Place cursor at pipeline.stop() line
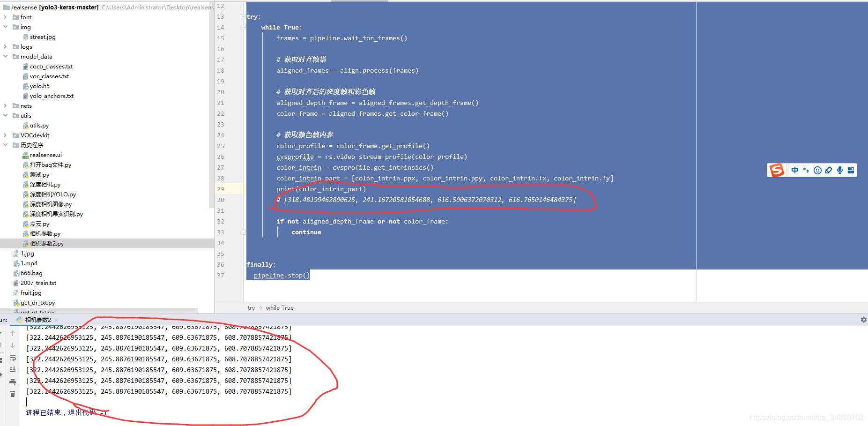 282,275
